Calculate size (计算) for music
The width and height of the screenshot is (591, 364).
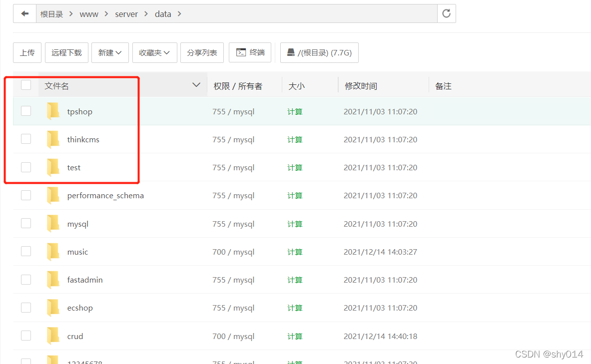295,252
